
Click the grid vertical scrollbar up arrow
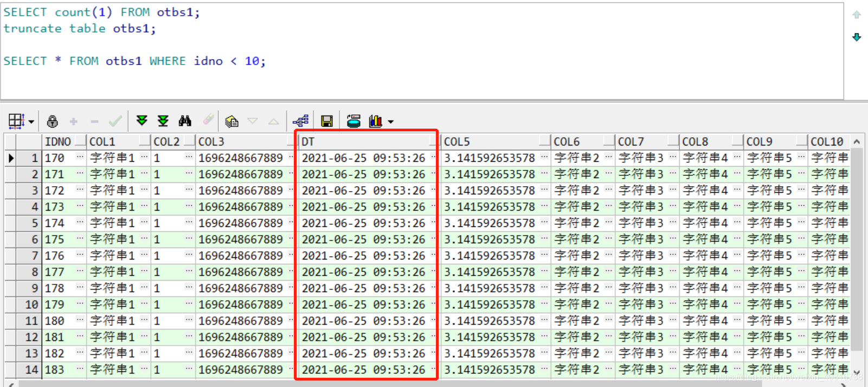tap(857, 142)
